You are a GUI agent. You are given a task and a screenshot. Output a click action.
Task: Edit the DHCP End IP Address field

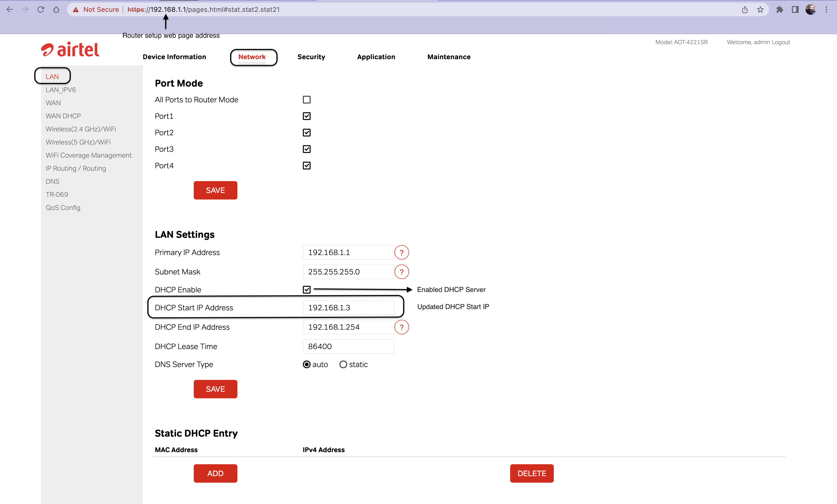tap(348, 327)
